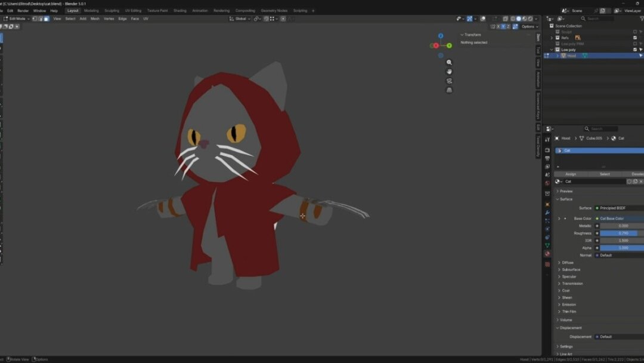The image size is (644, 363).
Task: Toggle camera view icon in viewport
Action: point(449,81)
